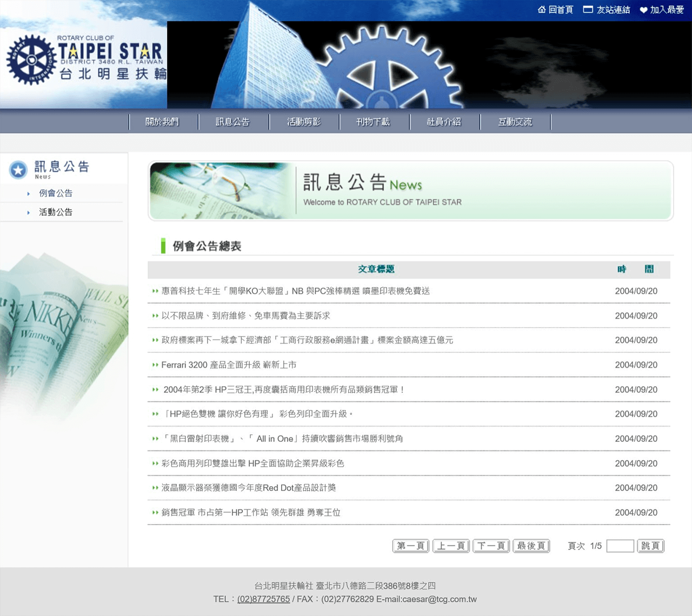692x616 pixels.
Task: Open the (02)87725765 telephone link
Action: point(263,599)
